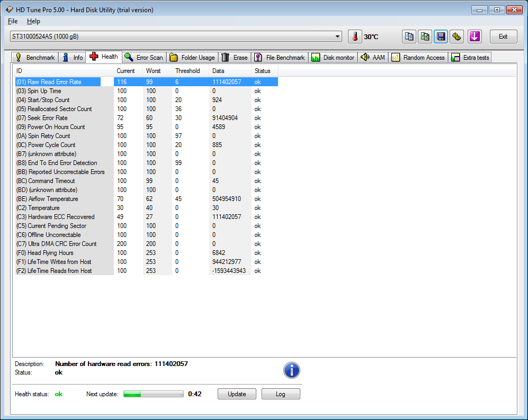The width and height of the screenshot is (528, 420).
Task: Open the drive selection dropdown
Action: 338,36
